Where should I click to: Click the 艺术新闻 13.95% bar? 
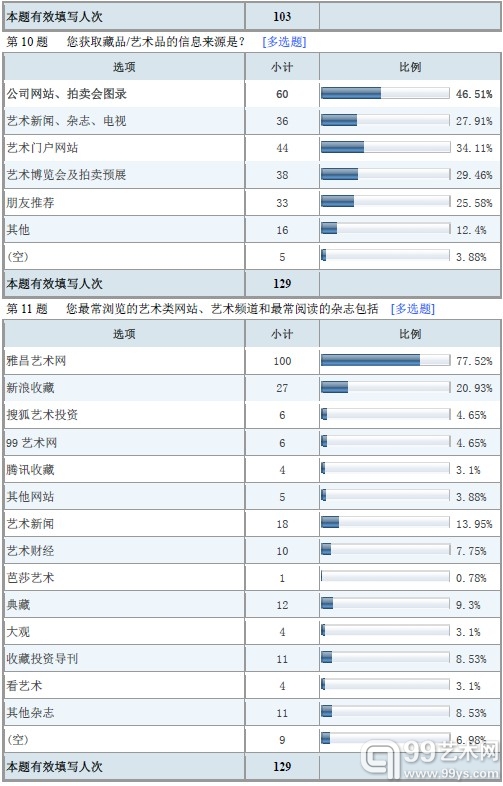point(385,523)
